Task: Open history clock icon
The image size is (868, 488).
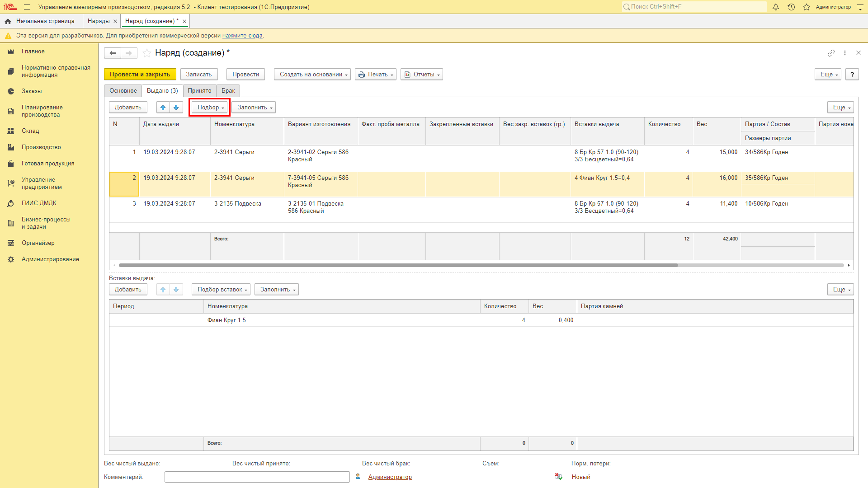Action: 791,7
